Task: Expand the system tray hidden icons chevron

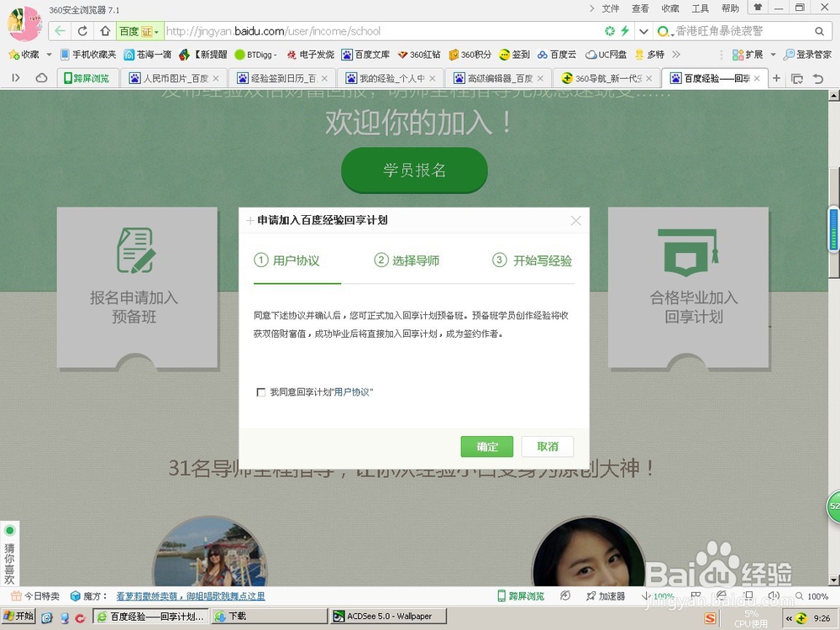Action: pyautogui.click(x=789, y=618)
